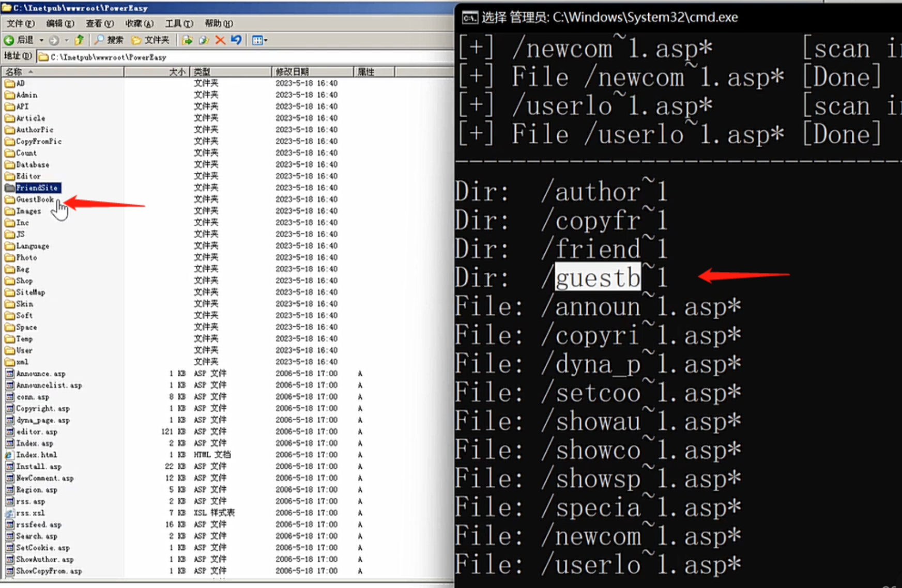Open the Views dropdown in toolbar
The height and width of the screenshot is (588, 902).
tap(259, 40)
